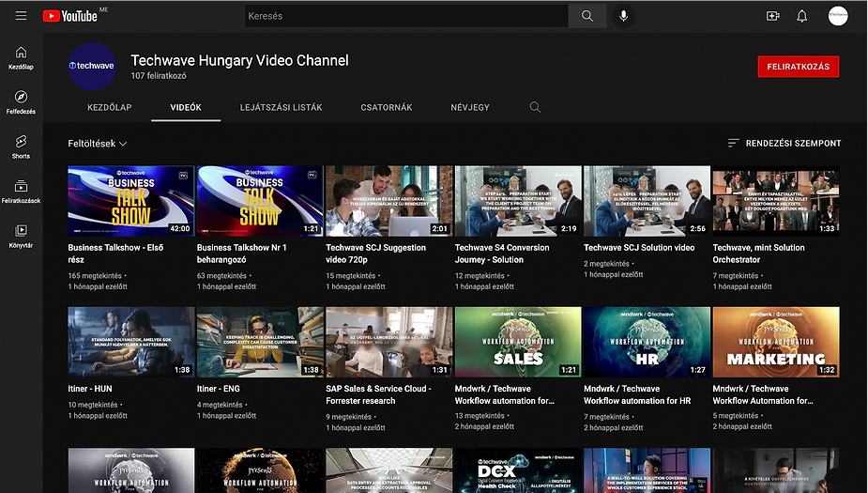Image resolution: width=868 pixels, height=493 pixels.
Task: Search within channel magnifier icon
Action: pyautogui.click(x=535, y=107)
